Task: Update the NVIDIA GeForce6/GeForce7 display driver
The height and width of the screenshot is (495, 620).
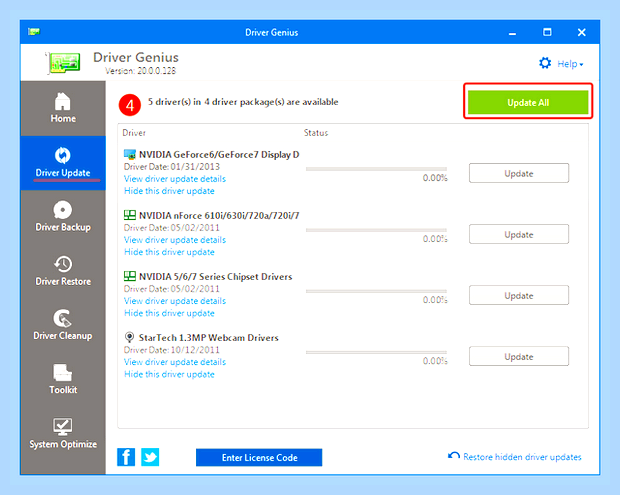Action: point(519,173)
